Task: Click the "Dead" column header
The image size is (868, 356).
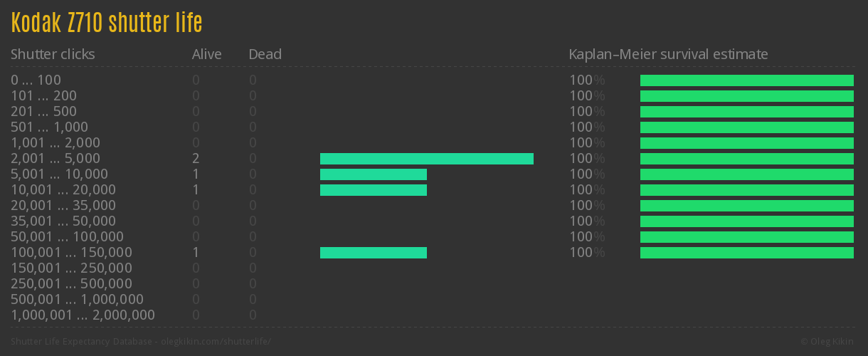Action: (x=265, y=54)
